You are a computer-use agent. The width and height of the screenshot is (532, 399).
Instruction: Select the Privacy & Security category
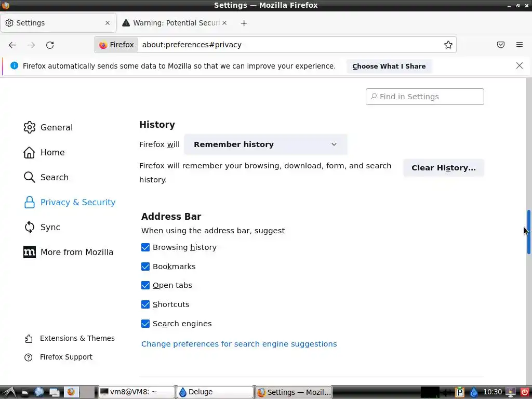point(69,202)
